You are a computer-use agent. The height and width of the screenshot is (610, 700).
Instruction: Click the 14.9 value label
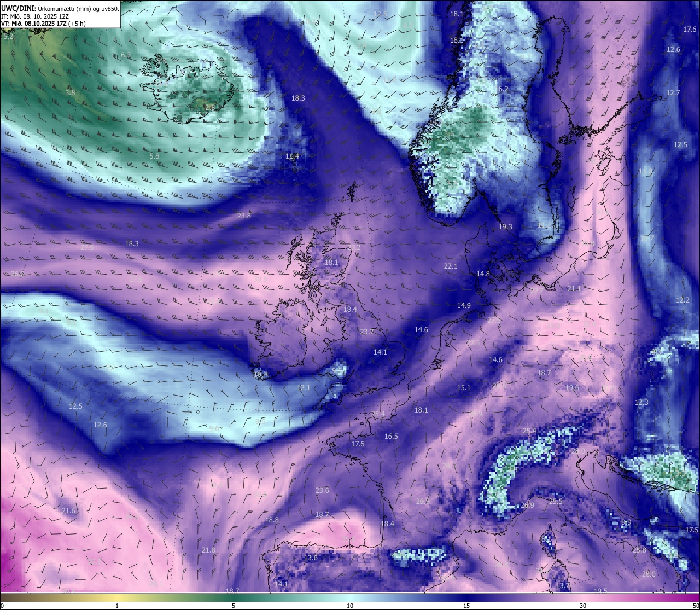coord(464,305)
